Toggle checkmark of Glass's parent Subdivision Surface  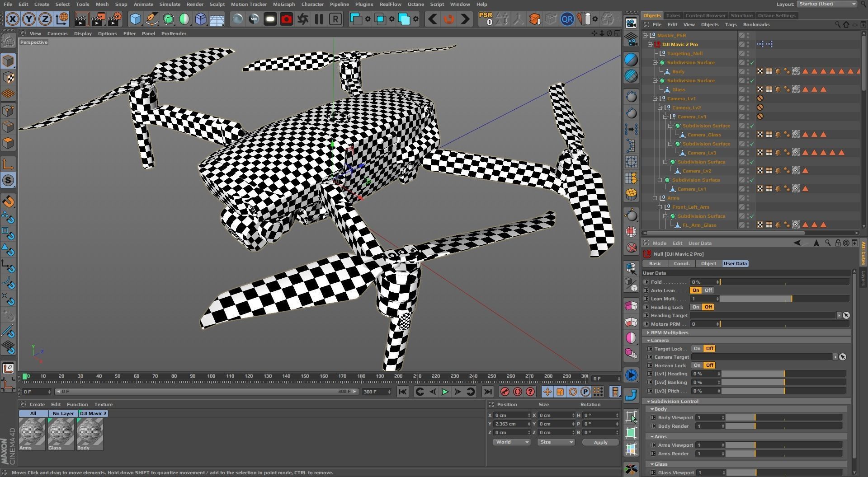[x=752, y=81]
